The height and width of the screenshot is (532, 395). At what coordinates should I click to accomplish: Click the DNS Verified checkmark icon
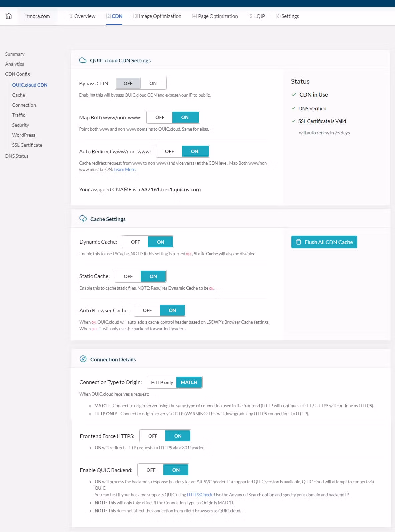[x=294, y=108]
